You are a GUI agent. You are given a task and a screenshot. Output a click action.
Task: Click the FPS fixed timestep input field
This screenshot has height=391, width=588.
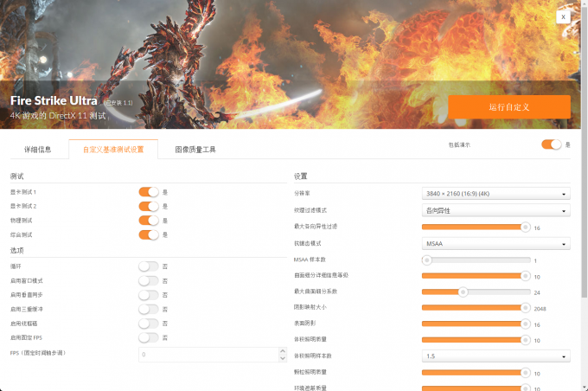coord(208,355)
